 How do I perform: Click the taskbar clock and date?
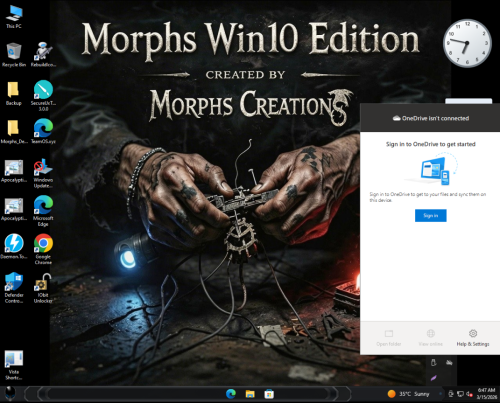click(487, 394)
